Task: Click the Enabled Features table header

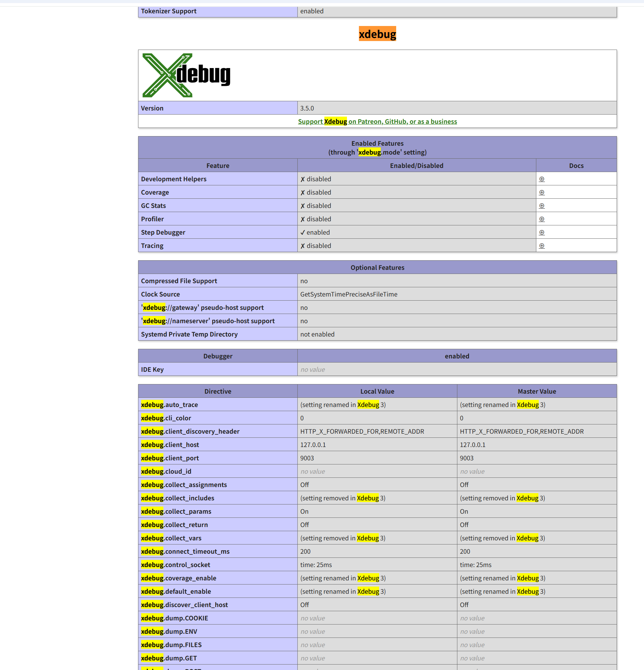Action: (x=377, y=148)
